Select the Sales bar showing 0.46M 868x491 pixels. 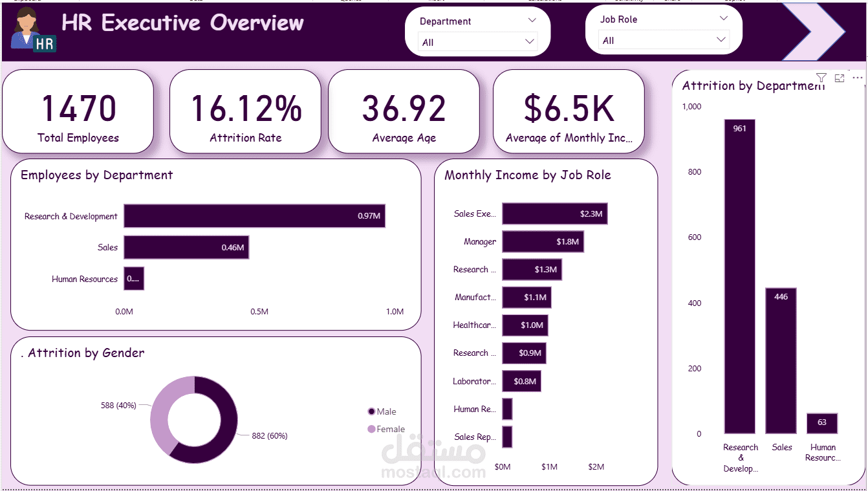[186, 247]
